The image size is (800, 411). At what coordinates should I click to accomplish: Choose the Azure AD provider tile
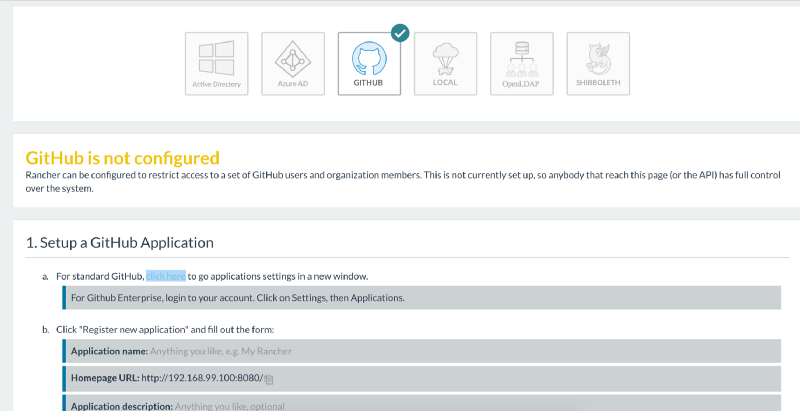click(293, 63)
